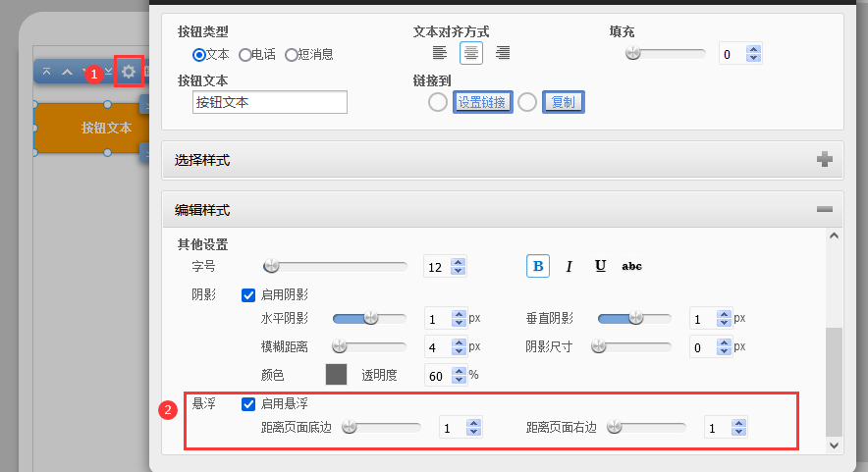Viewport: 868px width, 472px height.
Task: Toggle underline font style
Action: [600, 266]
